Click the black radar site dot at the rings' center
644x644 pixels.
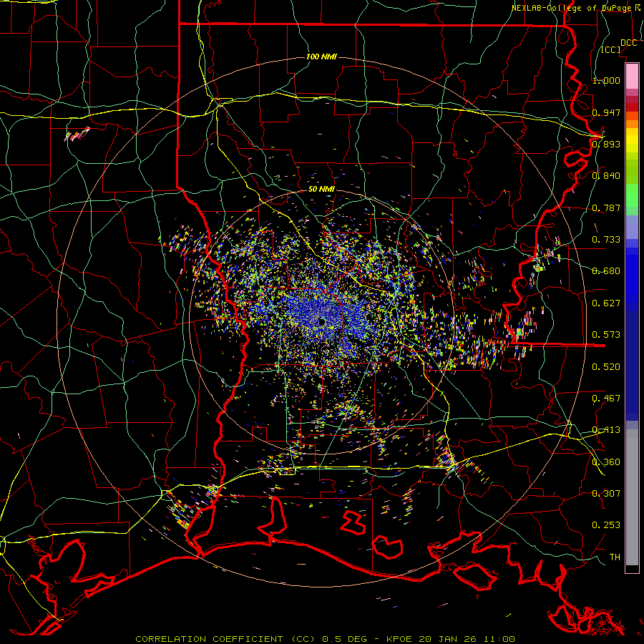point(322,323)
